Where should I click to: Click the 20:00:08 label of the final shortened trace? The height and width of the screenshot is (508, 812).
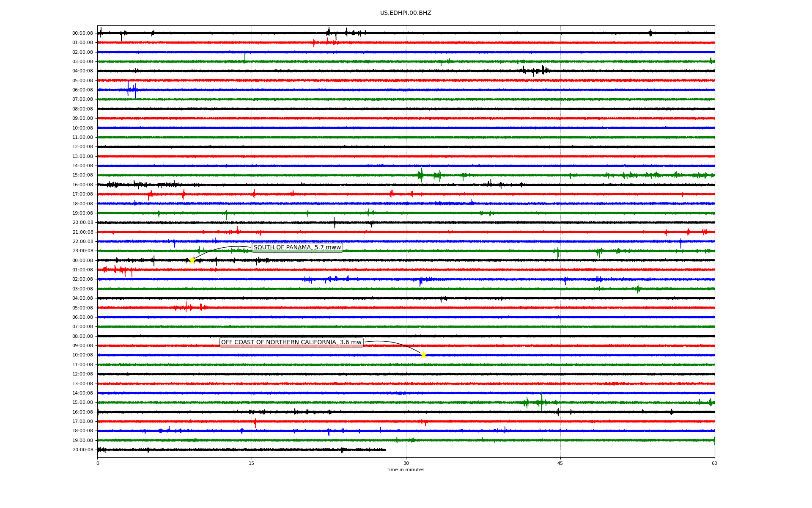[x=82, y=450]
